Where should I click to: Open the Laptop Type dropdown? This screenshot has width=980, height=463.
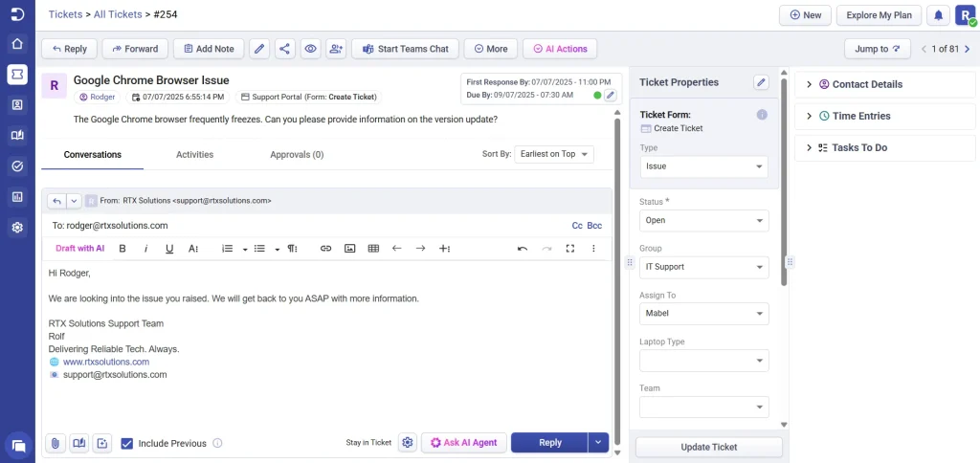[x=703, y=361]
